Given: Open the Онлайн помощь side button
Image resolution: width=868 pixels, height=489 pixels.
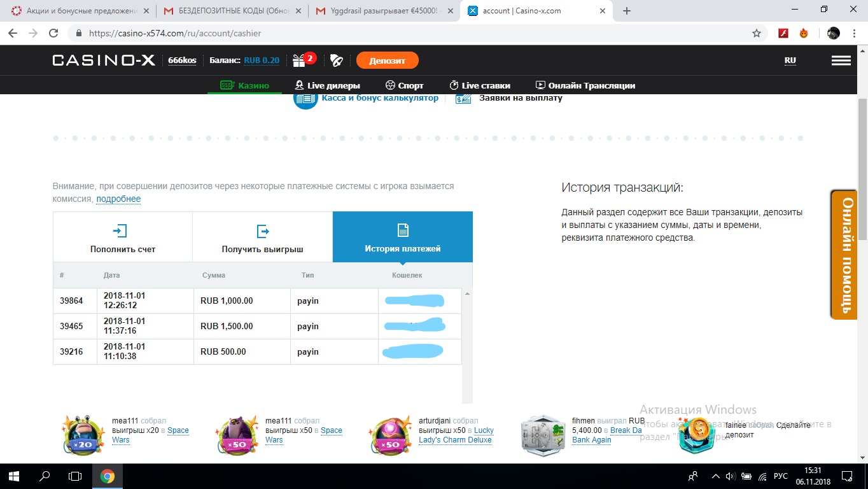Looking at the screenshot, I should click(844, 255).
